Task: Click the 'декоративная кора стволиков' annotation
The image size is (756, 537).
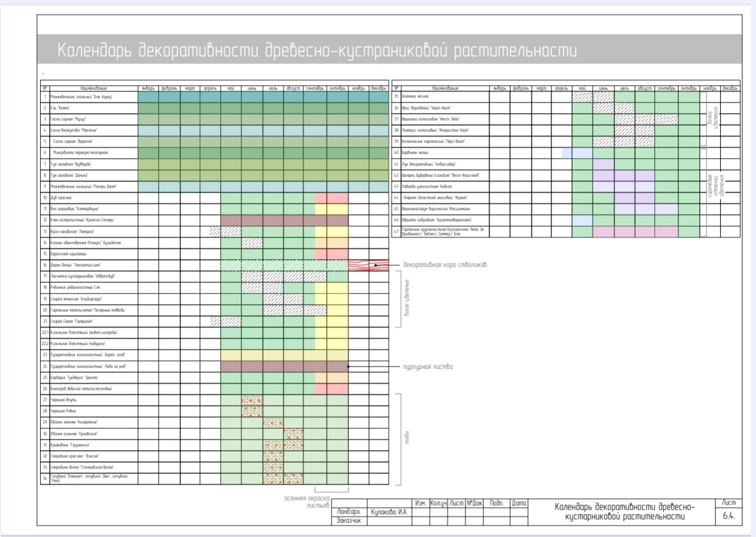Action: pyautogui.click(x=445, y=265)
